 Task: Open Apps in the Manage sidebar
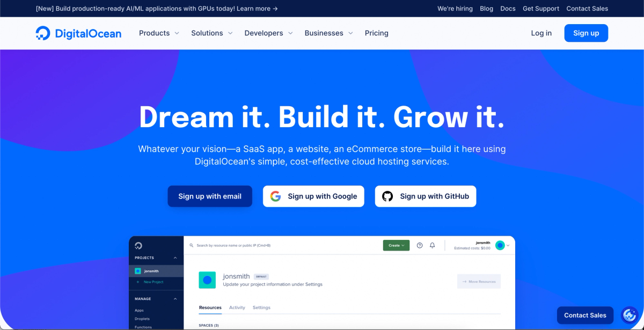pos(139,310)
